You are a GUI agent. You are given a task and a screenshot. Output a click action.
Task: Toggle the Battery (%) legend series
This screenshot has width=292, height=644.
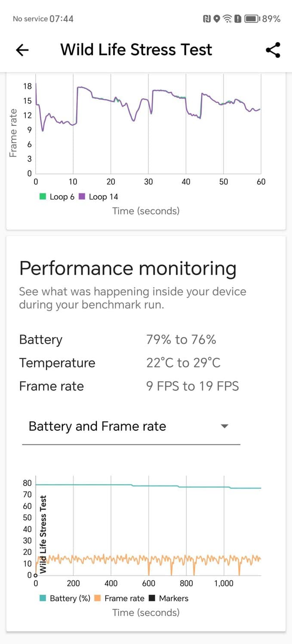tap(65, 598)
